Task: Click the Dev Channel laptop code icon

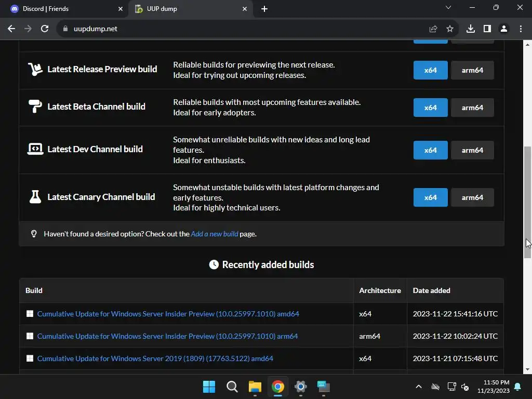Action: 35,149
